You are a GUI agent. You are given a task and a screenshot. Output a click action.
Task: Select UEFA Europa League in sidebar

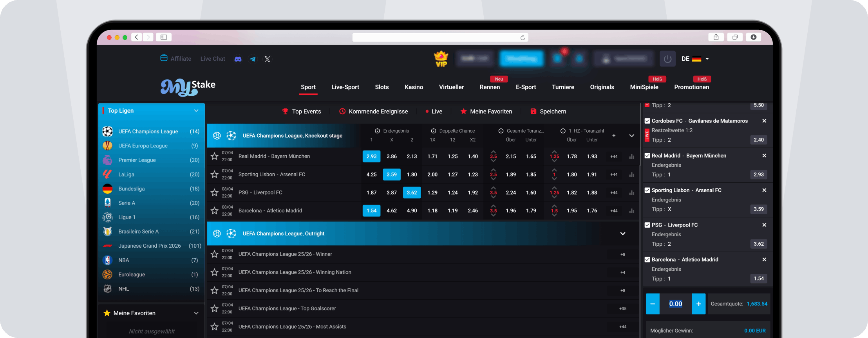(152, 146)
